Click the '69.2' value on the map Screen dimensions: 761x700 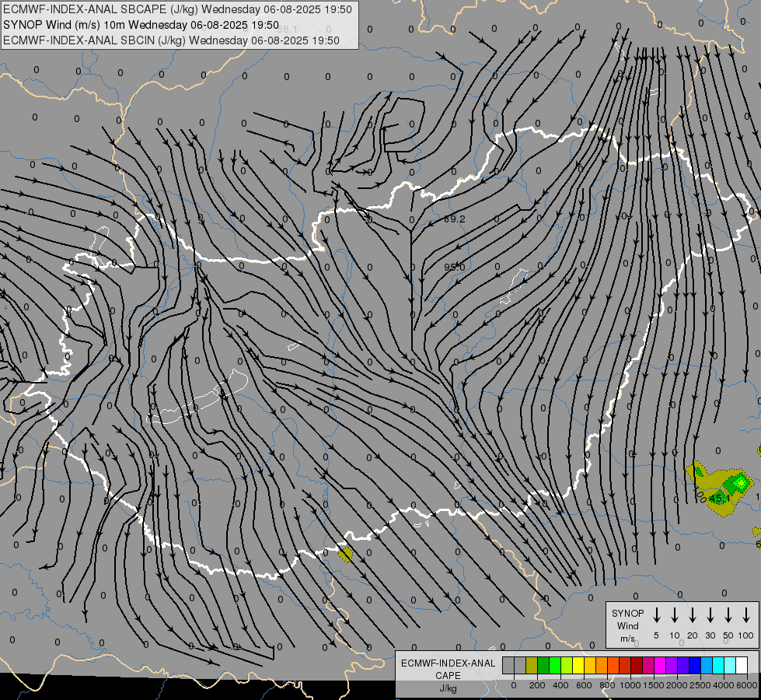(x=455, y=219)
